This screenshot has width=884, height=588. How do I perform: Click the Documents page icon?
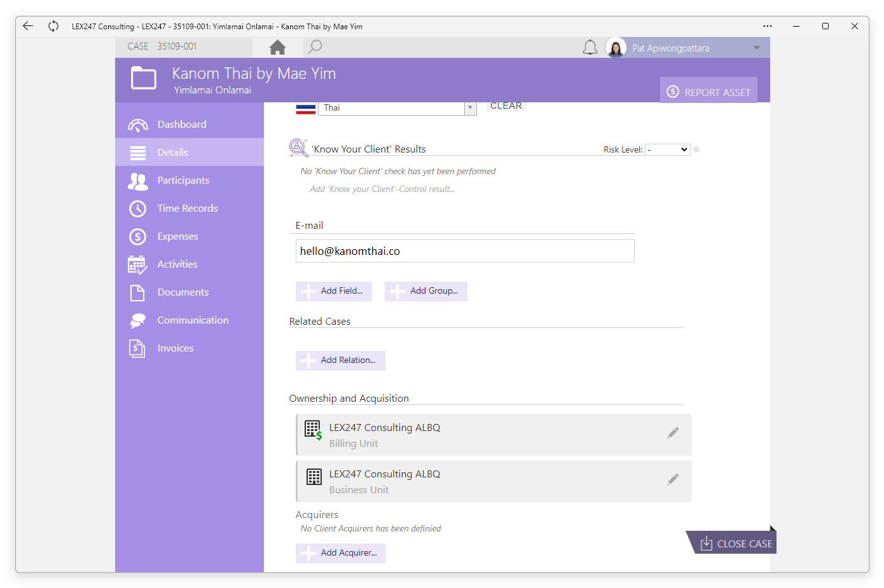tap(137, 292)
